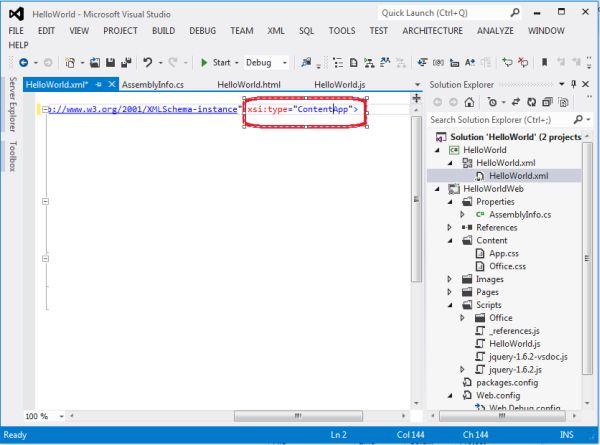The image size is (600, 445).
Task: Click the editor horizontal scrollbar thumb
Action: pos(298,416)
